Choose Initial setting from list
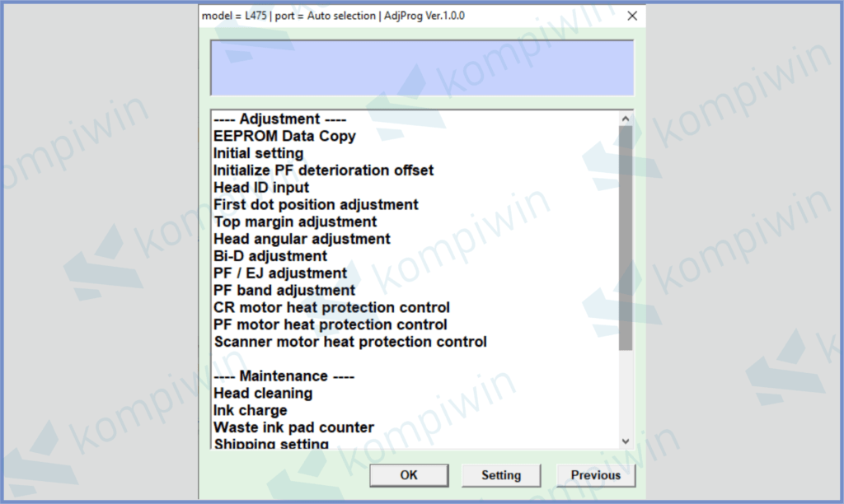 (x=258, y=153)
